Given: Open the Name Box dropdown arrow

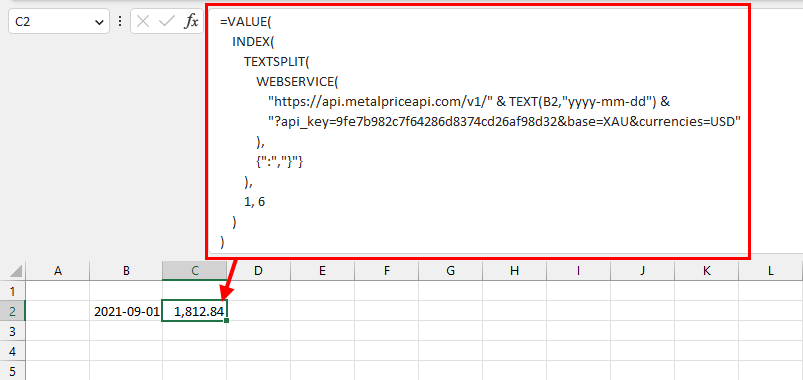Looking at the screenshot, I should (x=99, y=22).
